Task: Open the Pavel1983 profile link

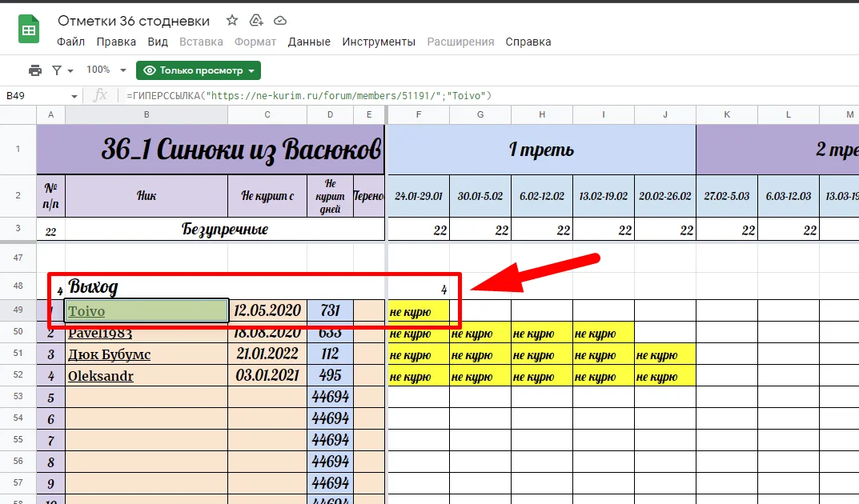Action: coord(100,333)
